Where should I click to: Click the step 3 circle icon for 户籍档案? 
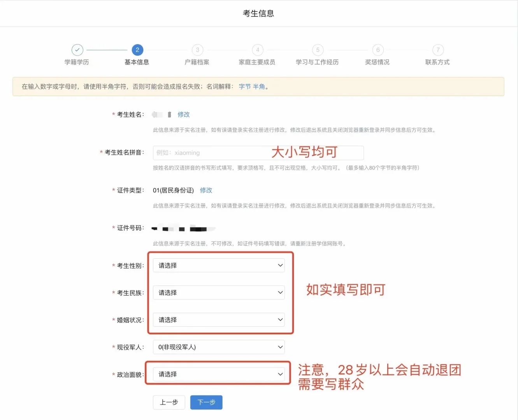tap(197, 50)
